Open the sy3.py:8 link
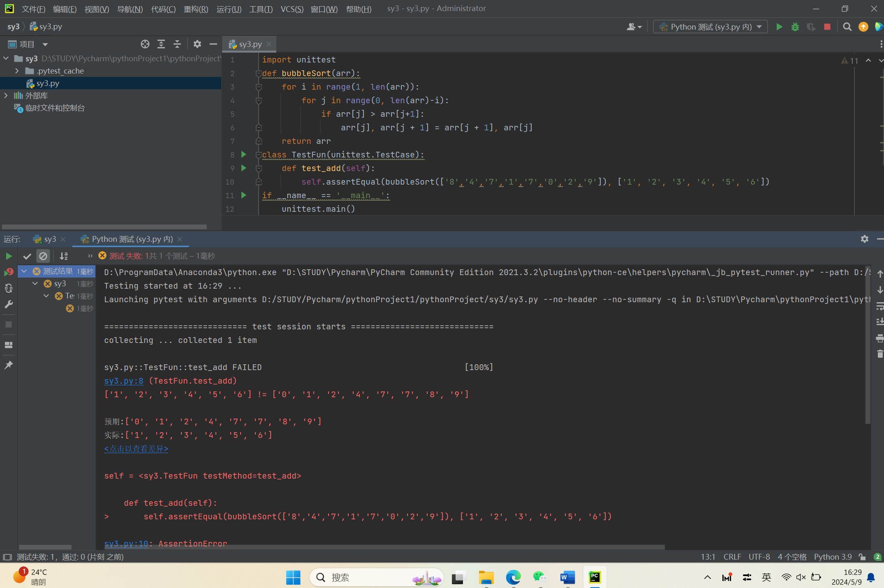Viewport: 884px width, 588px height. click(x=124, y=381)
